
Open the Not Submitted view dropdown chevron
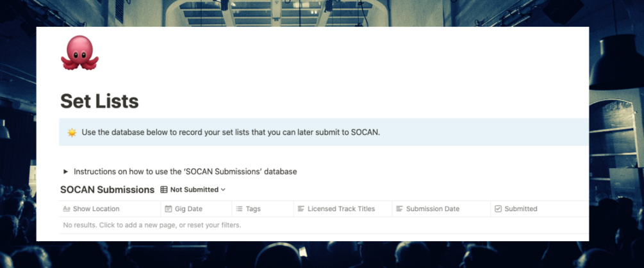[x=223, y=190]
